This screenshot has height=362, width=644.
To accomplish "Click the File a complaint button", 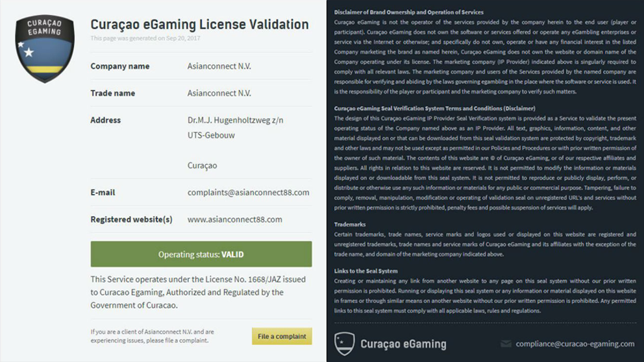I will click(x=282, y=336).
